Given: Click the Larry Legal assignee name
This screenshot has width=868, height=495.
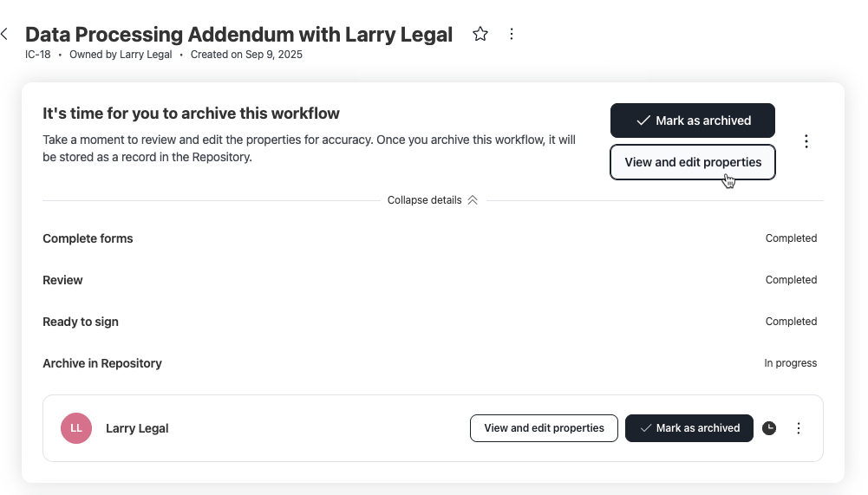Looking at the screenshot, I should (x=137, y=428).
